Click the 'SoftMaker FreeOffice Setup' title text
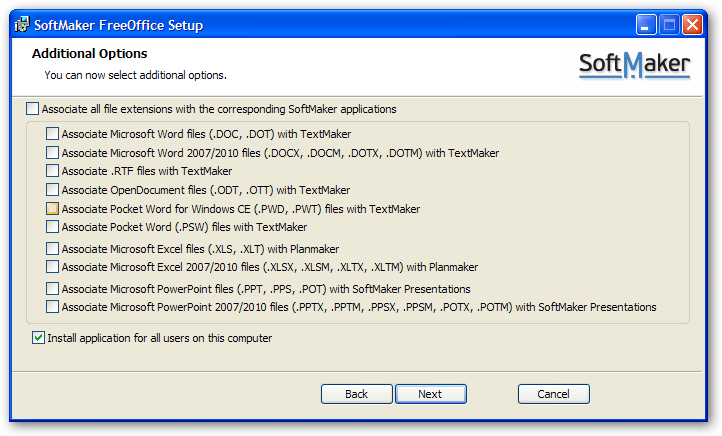 [118, 25]
